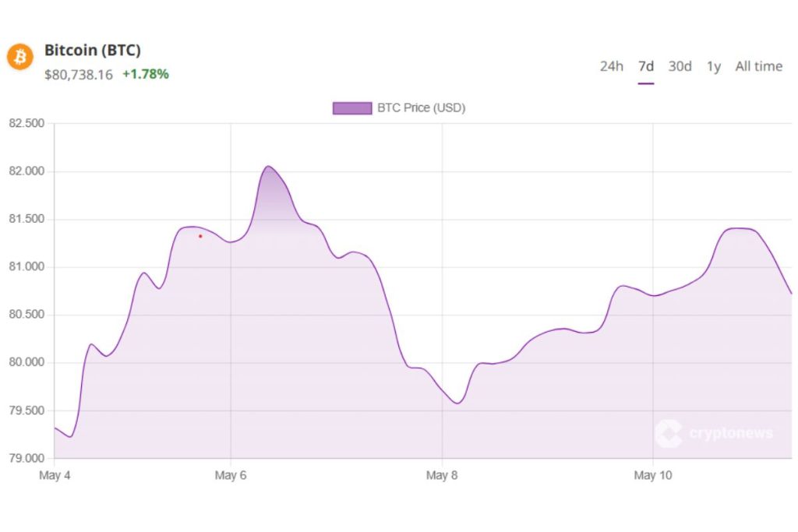The image size is (798, 532).
Task: Click the red dot on the chart
Action: [x=200, y=236]
